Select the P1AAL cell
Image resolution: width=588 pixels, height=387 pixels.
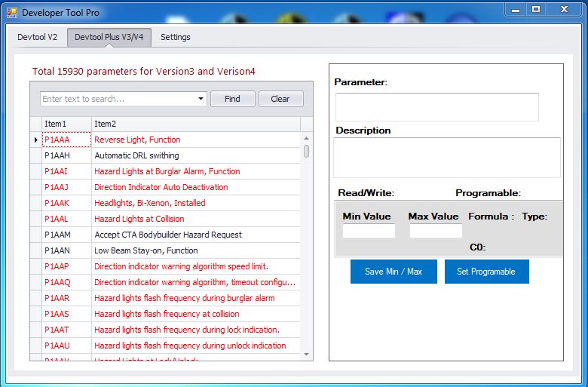pyautogui.click(x=66, y=219)
